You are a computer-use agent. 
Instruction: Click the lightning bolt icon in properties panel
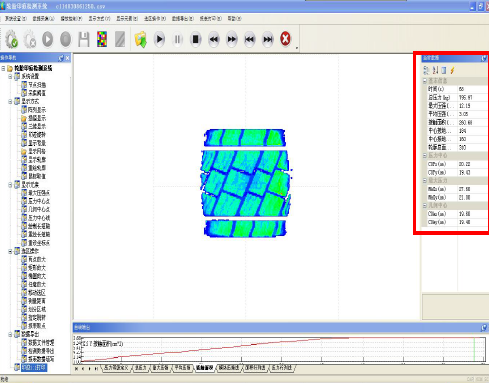452,70
